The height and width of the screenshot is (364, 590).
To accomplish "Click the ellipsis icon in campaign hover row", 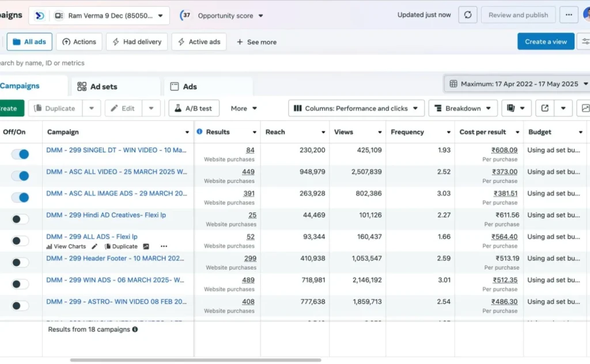I will click(x=164, y=247).
